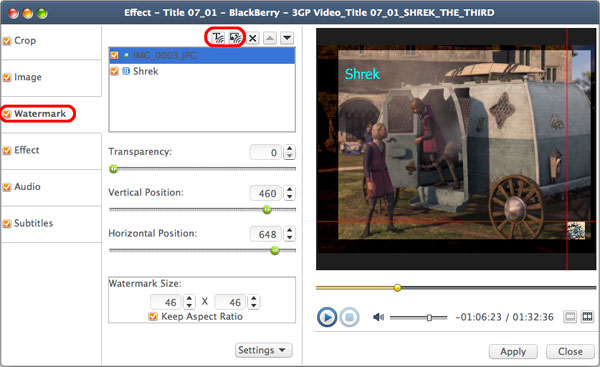Click the Shrek text overlay in preview
The height and width of the screenshot is (367, 600).
point(362,74)
